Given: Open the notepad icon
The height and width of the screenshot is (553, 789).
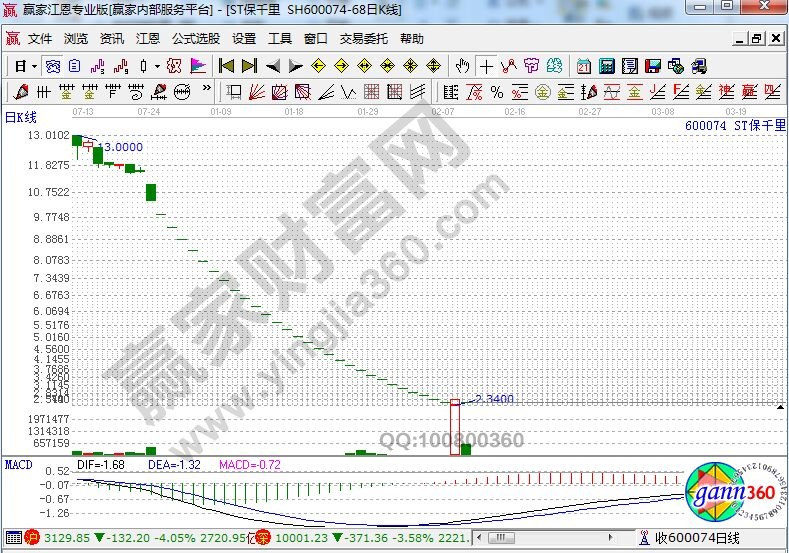Looking at the screenshot, I should coord(630,66).
